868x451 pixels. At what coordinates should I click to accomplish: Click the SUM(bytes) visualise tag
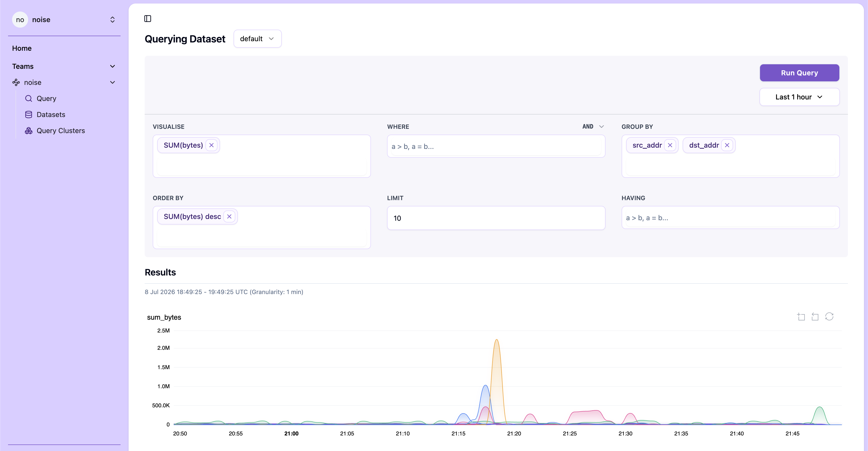pos(183,145)
